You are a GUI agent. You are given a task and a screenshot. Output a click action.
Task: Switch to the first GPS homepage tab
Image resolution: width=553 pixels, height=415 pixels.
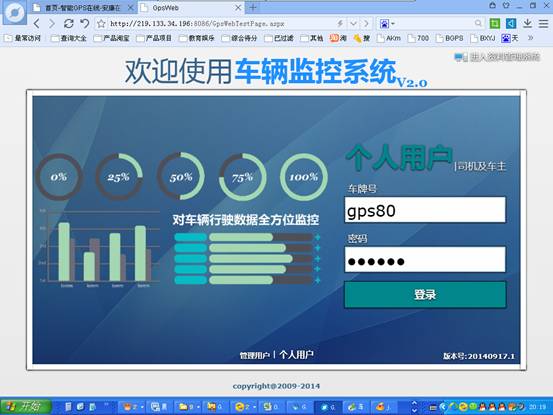click(83, 8)
